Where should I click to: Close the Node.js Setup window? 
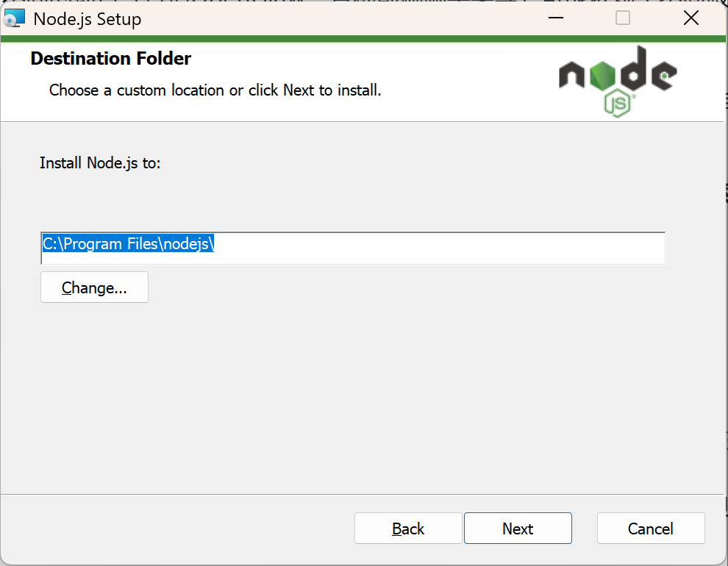pos(690,18)
